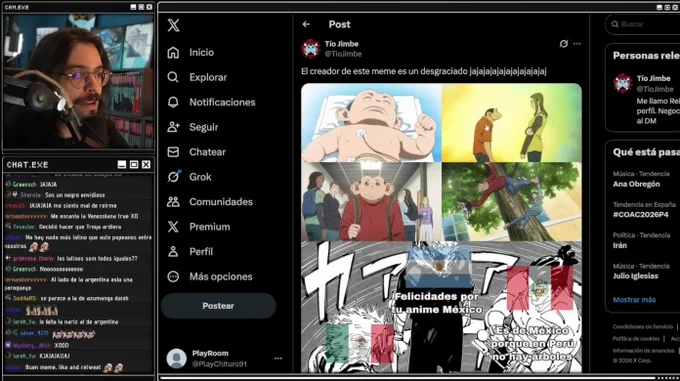The image size is (680, 381).
Task: Open the post's three-dot more menu
Action: coord(577,44)
